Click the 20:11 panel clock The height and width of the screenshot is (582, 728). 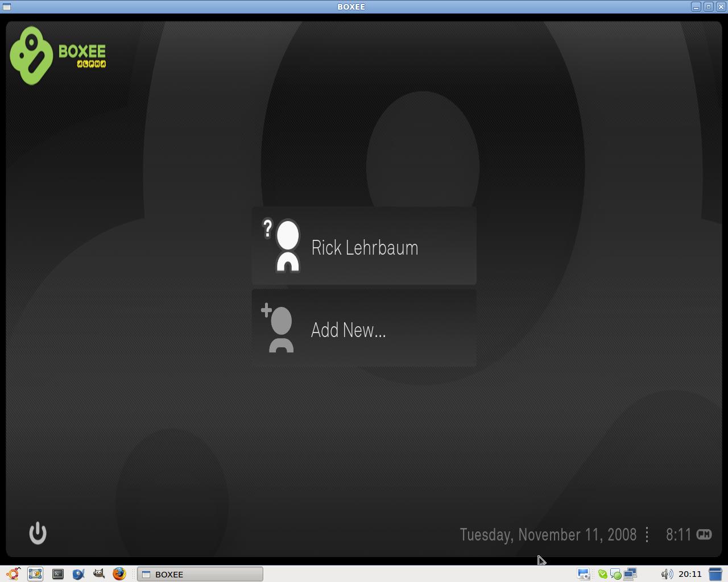coord(690,574)
